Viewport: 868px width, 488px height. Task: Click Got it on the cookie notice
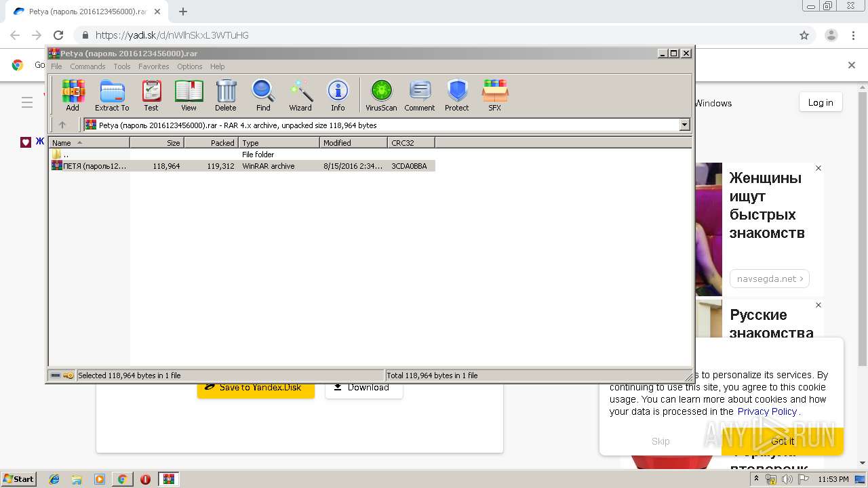click(783, 441)
